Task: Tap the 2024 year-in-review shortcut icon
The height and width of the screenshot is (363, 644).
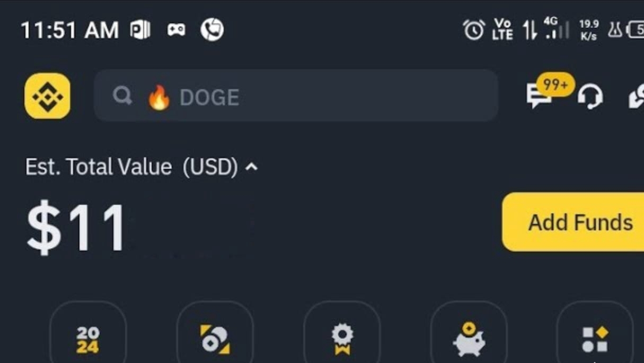Action: point(88,340)
